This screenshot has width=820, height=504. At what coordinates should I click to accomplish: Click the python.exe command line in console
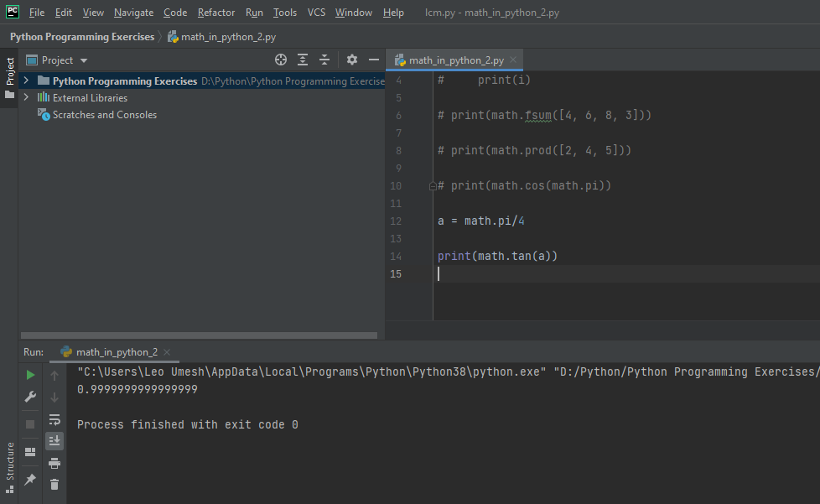click(x=449, y=372)
